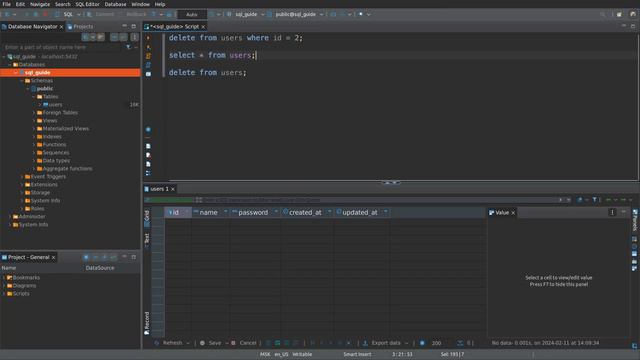Open the created_at column header dropdown
This screenshot has height=360, width=640.
(329, 212)
